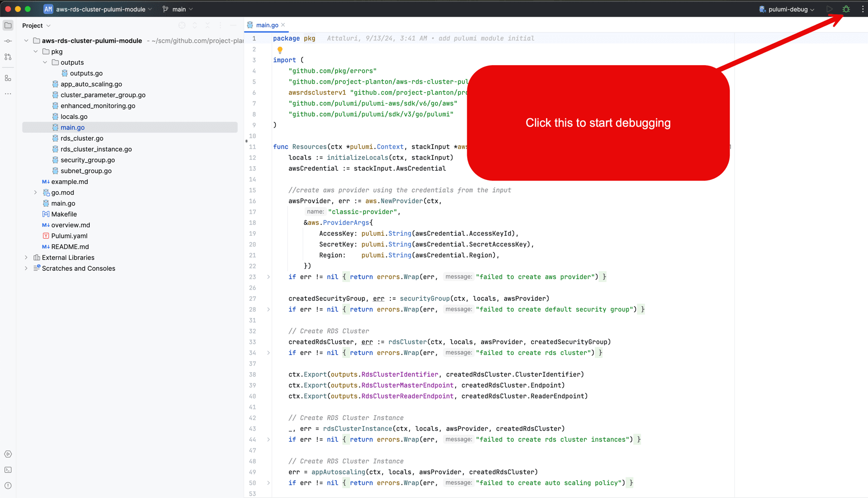
Task: Unfold the code block at line 34
Action: [269, 353]
